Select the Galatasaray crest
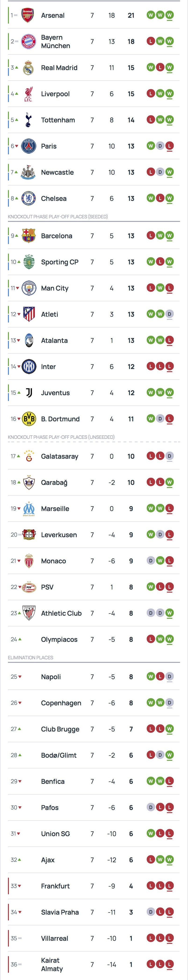This screenshot has height=980, width=188. click(29, 456)
